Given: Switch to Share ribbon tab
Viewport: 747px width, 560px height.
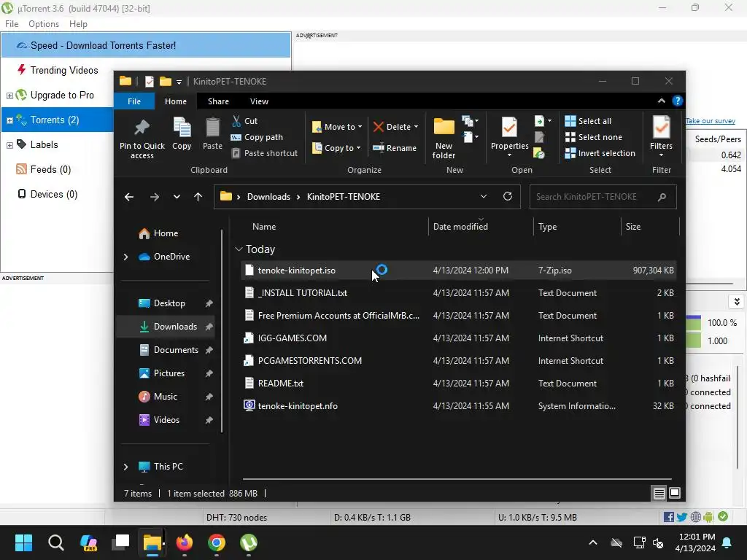Looking at the screenshot, I should pyautogui.click(x=218, y=101).
